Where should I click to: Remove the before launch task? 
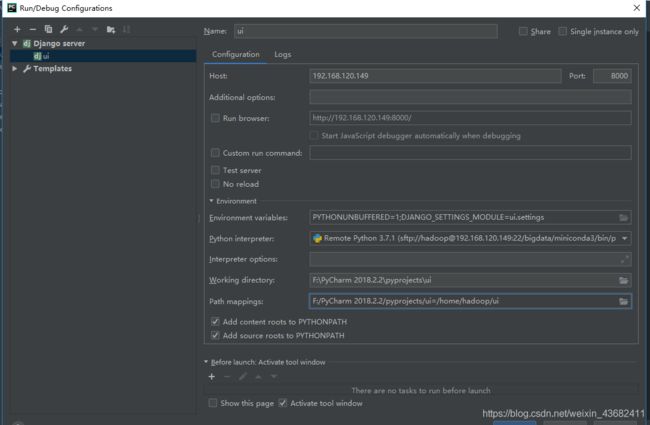[227, 376]
